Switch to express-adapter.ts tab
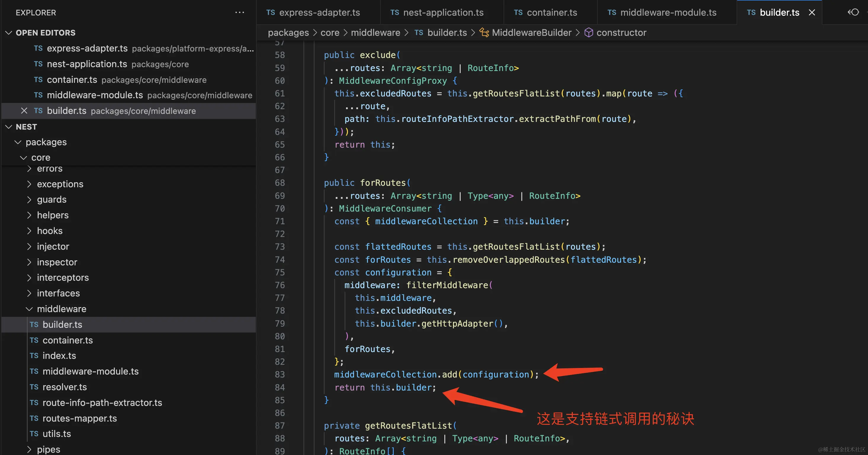 pyautogui.click(x=319, y=12)
